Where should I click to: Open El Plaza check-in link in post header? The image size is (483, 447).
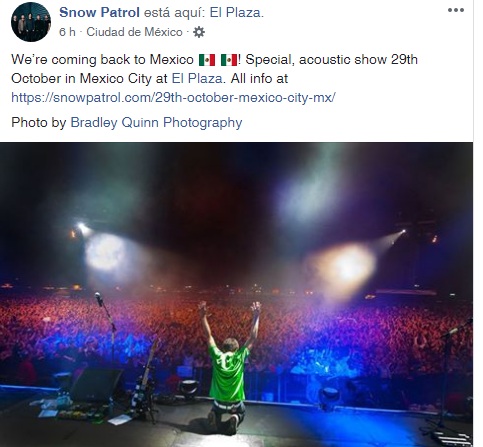pyautogui.click(x=236, y=13)
